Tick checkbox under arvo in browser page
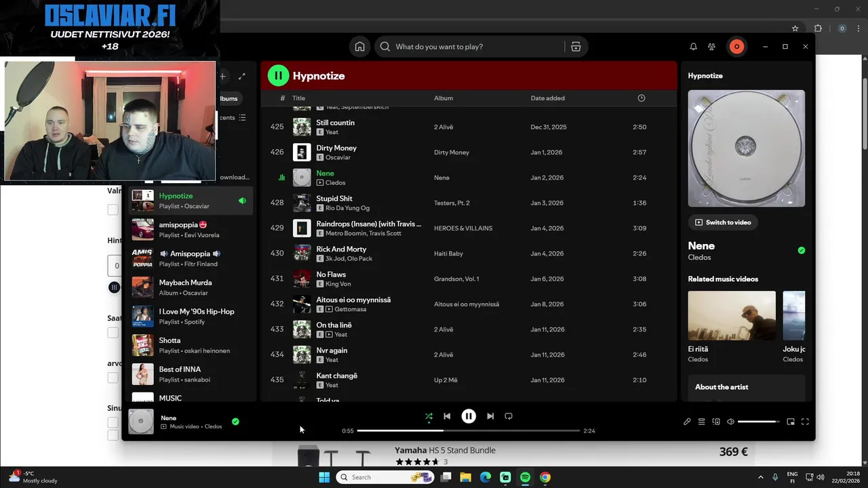Viewport: 868px width, 488px height. pyautogui.click(x=113, y=378)
